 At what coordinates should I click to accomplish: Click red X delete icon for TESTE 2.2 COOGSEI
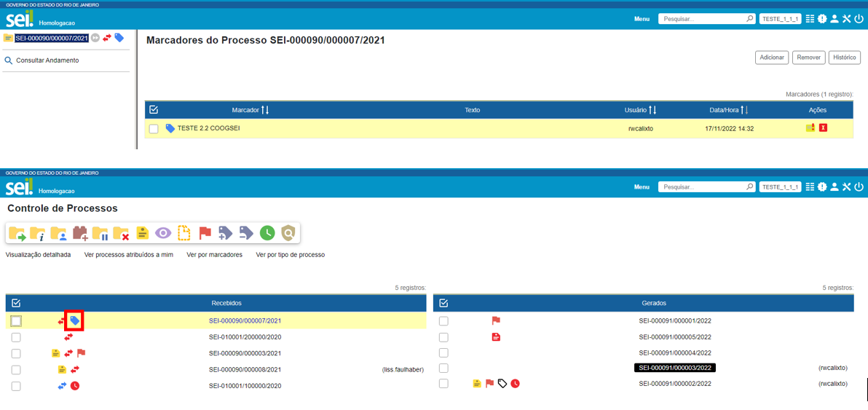point(823,128)
